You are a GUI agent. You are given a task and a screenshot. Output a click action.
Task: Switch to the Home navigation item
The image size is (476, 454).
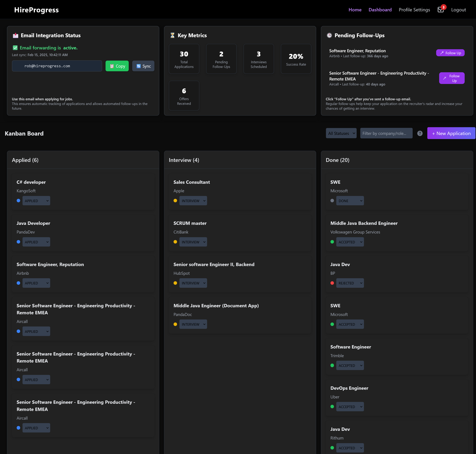click(355, 10)
